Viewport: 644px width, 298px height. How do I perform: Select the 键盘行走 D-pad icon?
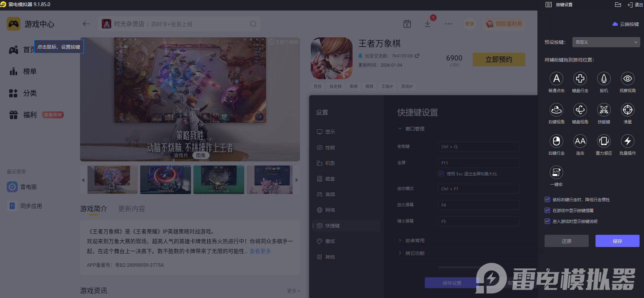580,79
